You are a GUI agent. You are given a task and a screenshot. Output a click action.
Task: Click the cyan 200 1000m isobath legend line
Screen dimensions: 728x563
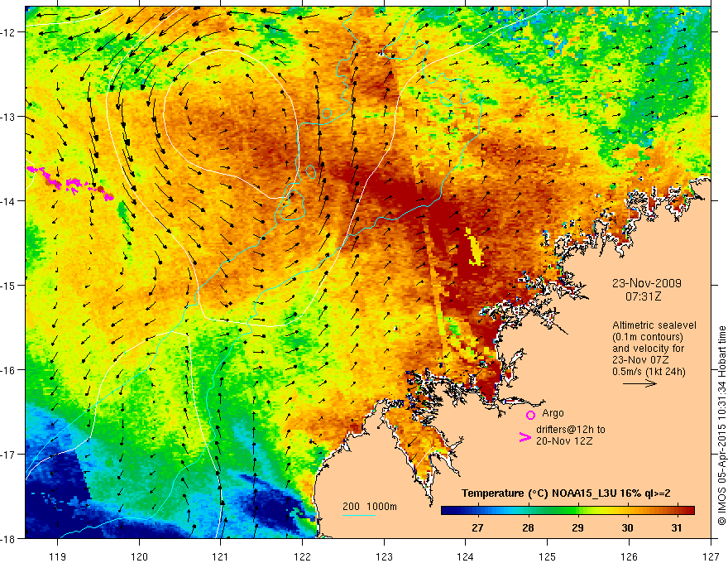359,515
